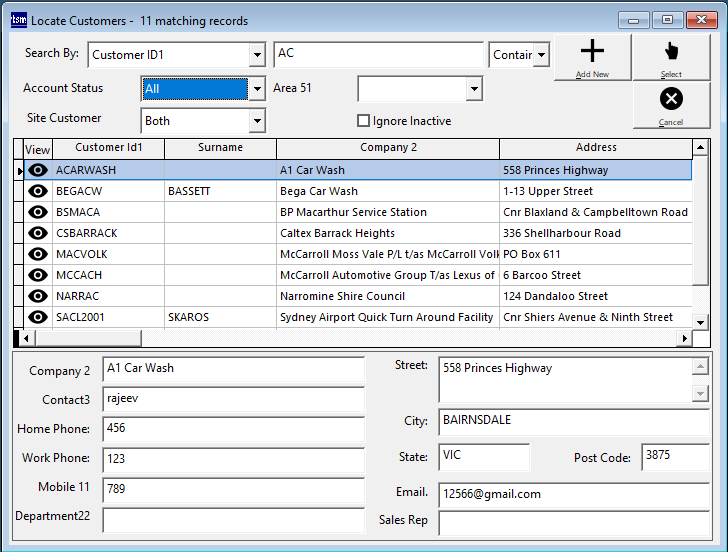Open the view icon for NARRAC
Viewport: 728px width, 552px height.
pos(38,296)
